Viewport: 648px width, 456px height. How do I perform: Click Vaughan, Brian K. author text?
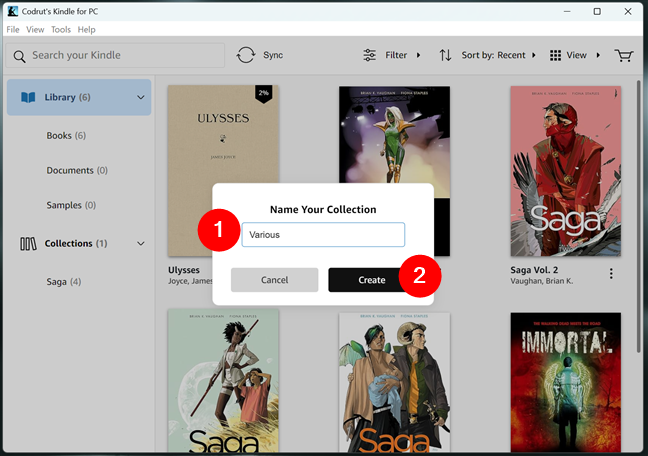pyautogui.click(x=541, y=281)
